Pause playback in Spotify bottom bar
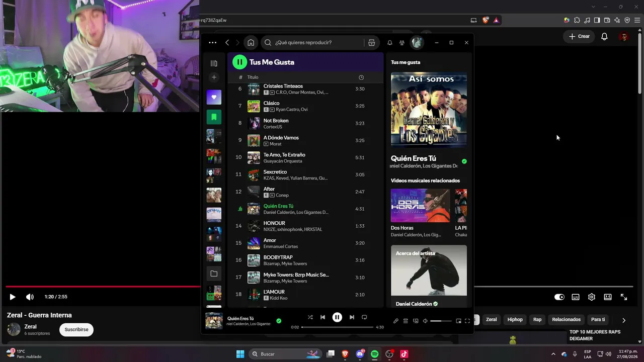The image size is (644, 362). point(337,317)
